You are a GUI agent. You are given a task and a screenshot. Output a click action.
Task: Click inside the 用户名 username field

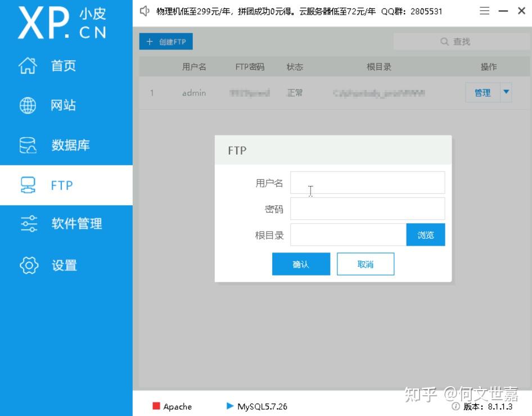(367, 182)
